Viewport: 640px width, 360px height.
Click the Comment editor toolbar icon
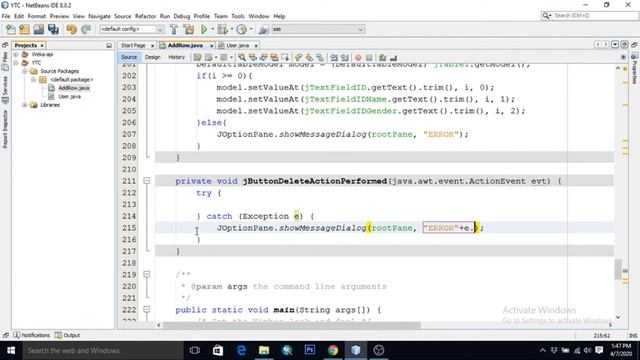[382, 58]
